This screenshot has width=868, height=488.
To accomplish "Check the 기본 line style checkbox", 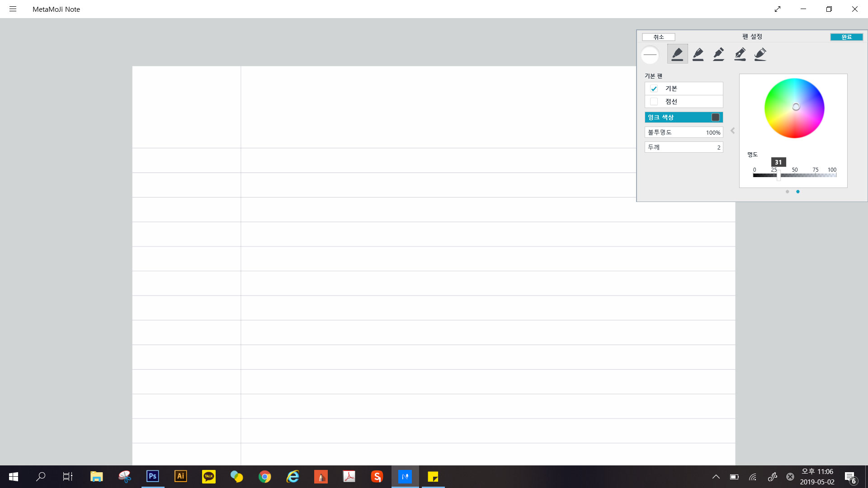I will (654, 89).
